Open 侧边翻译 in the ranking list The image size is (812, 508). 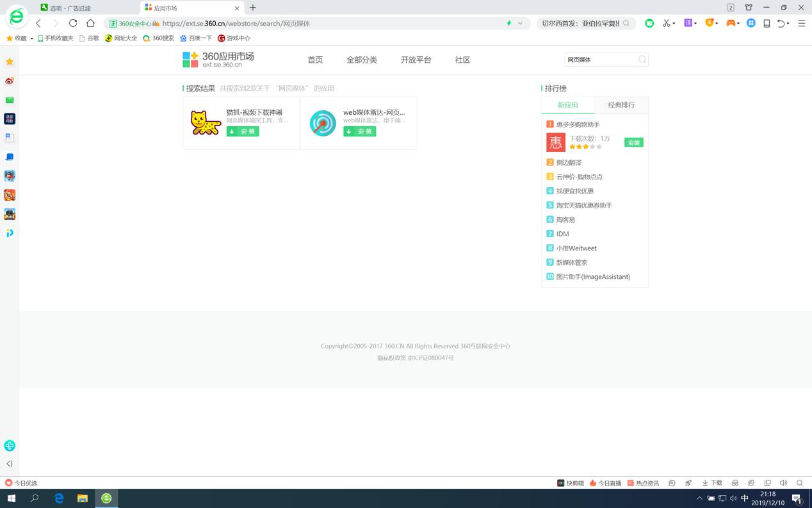(x=569, y=163)
